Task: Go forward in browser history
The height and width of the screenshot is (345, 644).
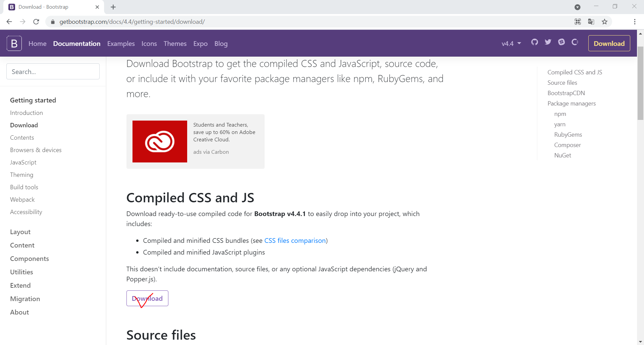Action: pos(22,22)
